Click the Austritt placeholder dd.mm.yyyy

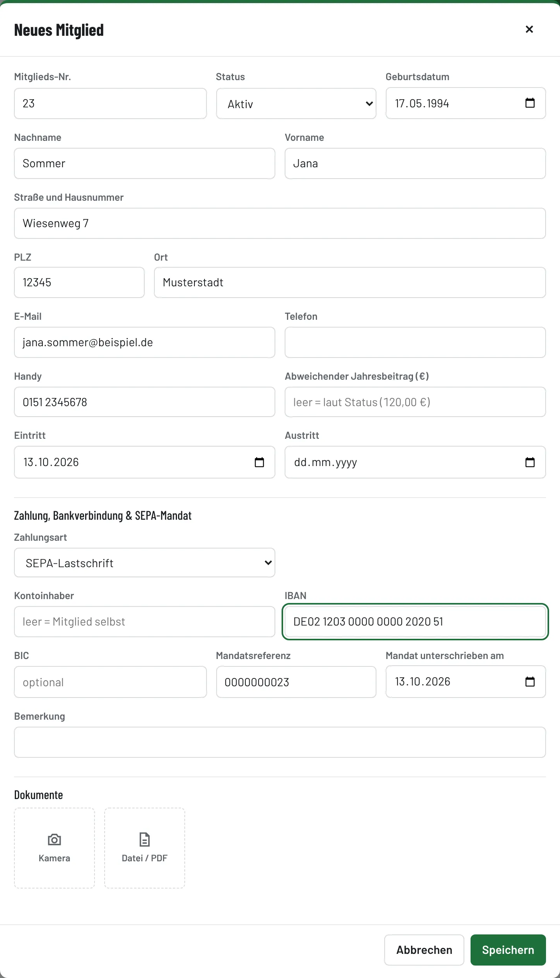pos(325,462)
